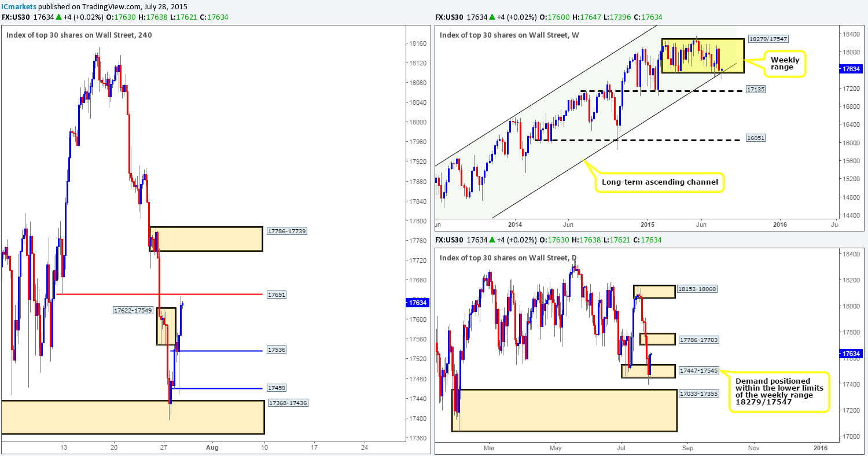Click 18160 on the 240 chart price axis
The width and height of the screenshot is (868, 456).
(x=418, y=44)
